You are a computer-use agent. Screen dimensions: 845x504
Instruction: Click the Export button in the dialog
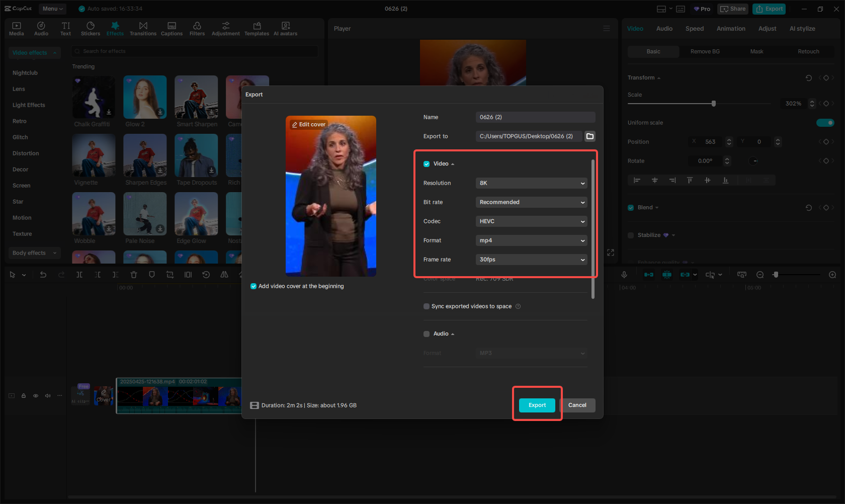coord(537,405)
